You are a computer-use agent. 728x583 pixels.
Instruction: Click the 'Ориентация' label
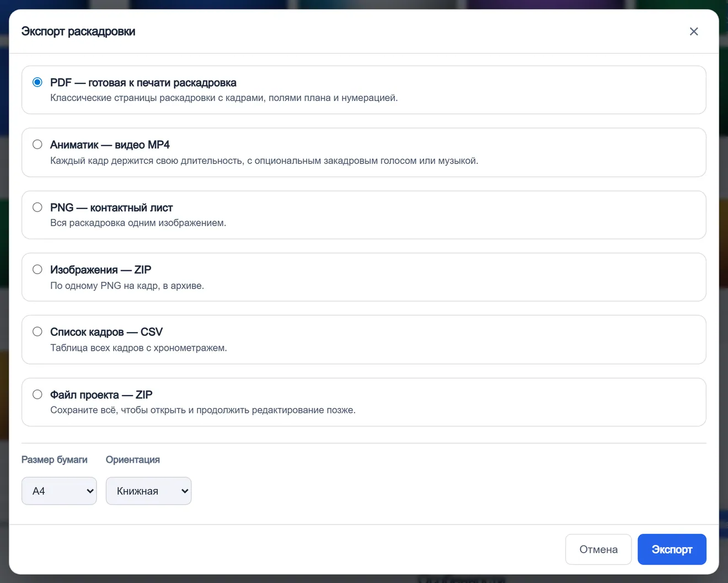133,459
